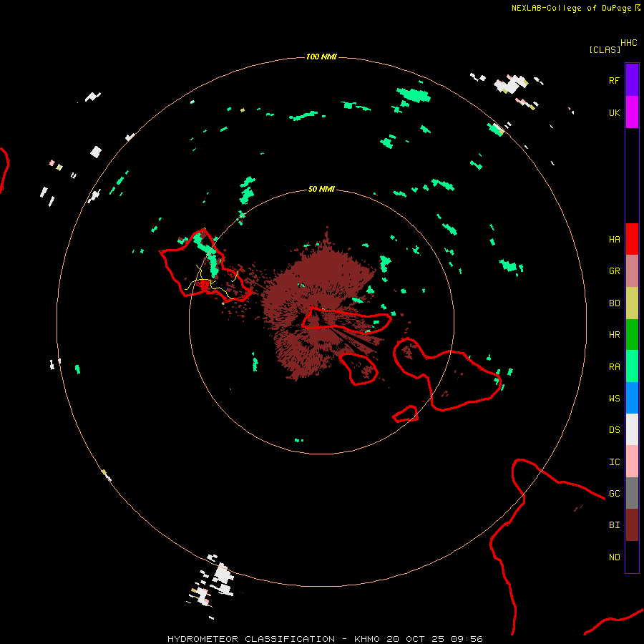Screen dimensions: 644x644
Task: Click the GR label beside the legend
Action: point(614,271)
